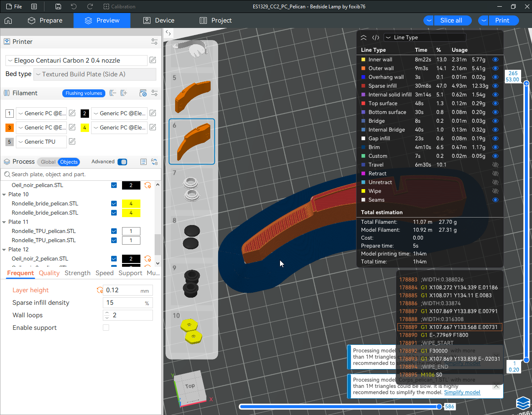This screenshot has height=415, width=532.
Task: Show Travel lines visibility eye
Action: point(495,165)
